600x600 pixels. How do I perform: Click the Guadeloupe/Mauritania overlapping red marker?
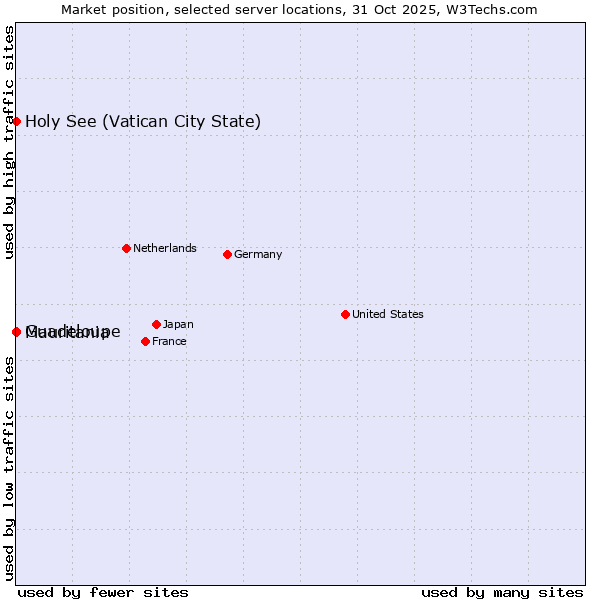coord(16,331)
